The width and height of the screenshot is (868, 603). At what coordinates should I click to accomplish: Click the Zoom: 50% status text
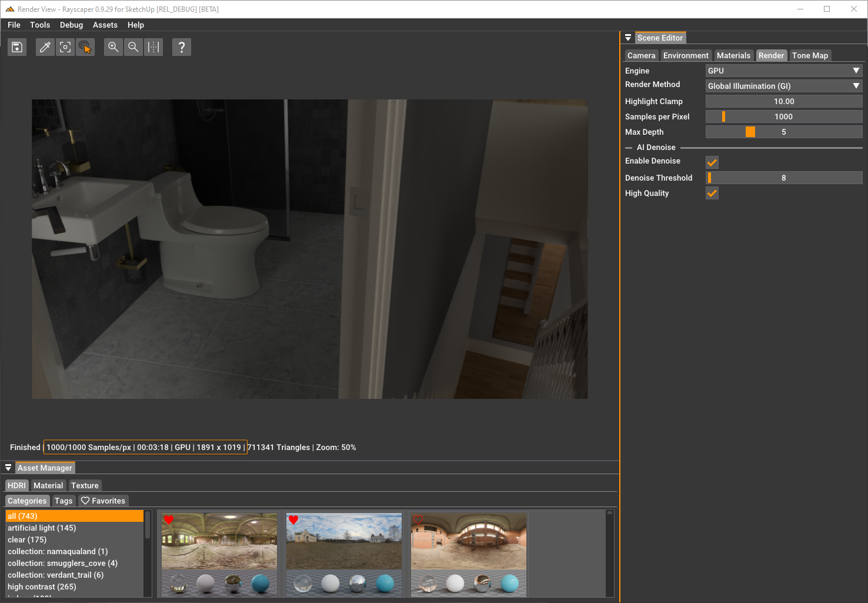click(x=336, y=447)
